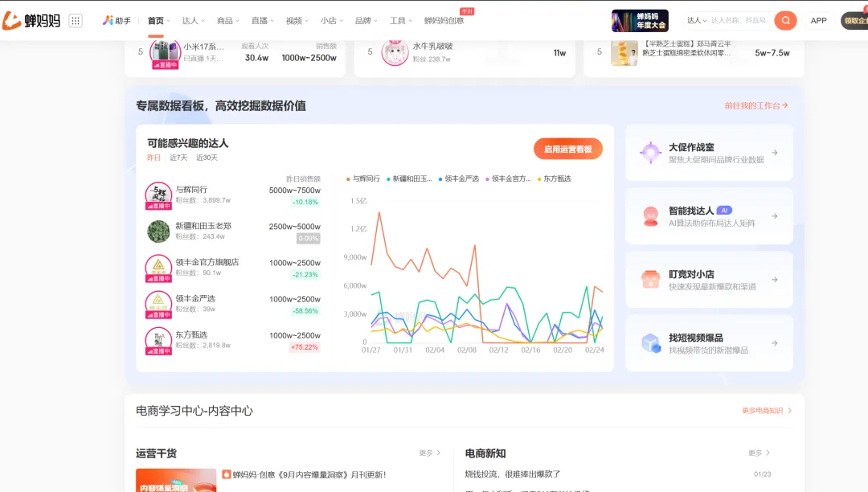Go to 前往我的工作台 link

click(756, 105)
